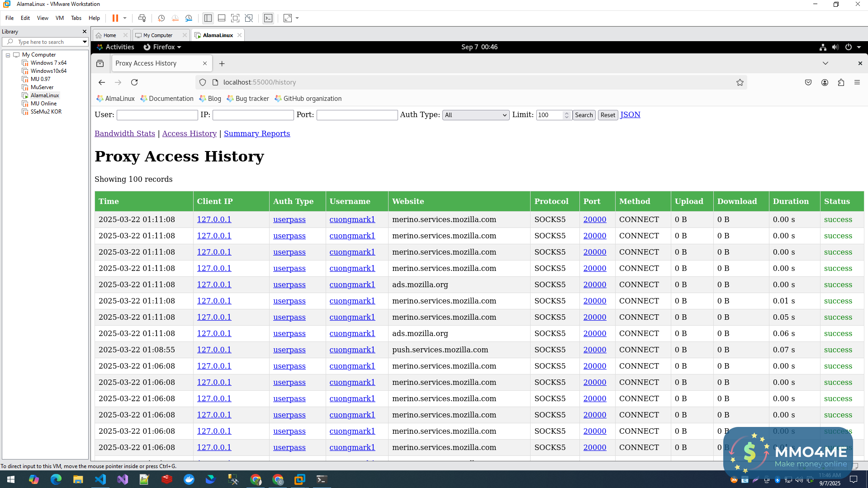Bookmark this page with the star icon
This screenshot has width=868, height=488.
740,82
